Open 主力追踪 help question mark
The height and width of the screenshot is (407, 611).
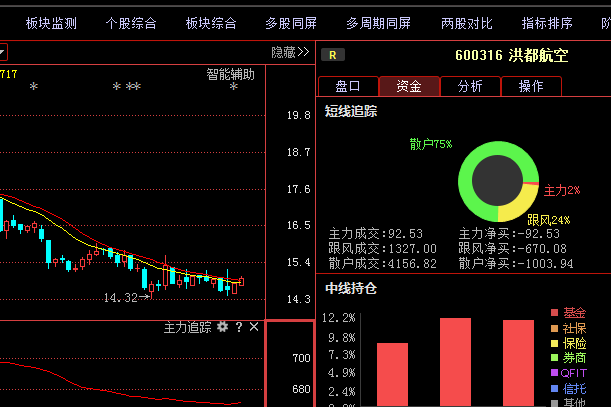[x=239, y=327]
